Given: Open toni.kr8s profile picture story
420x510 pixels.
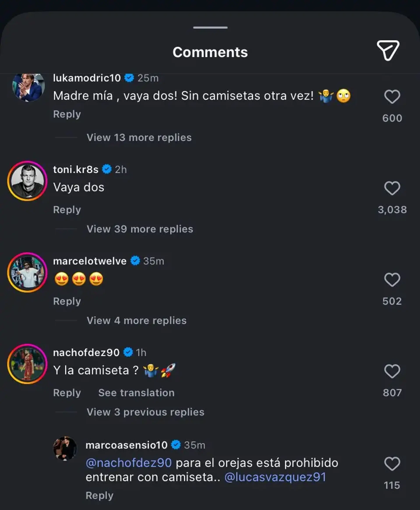Looking at the screenshot, I should tap(27, 181).
